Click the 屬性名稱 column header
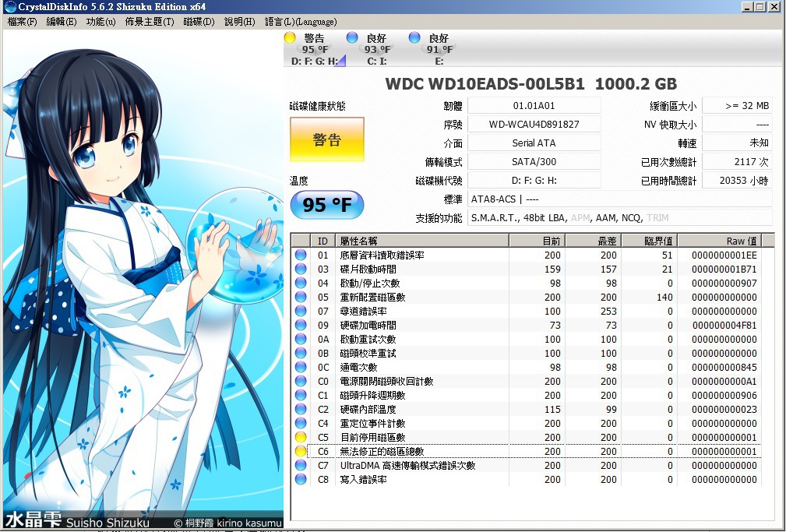This screenshot has height=532, width=786. (x=421, y=241)
